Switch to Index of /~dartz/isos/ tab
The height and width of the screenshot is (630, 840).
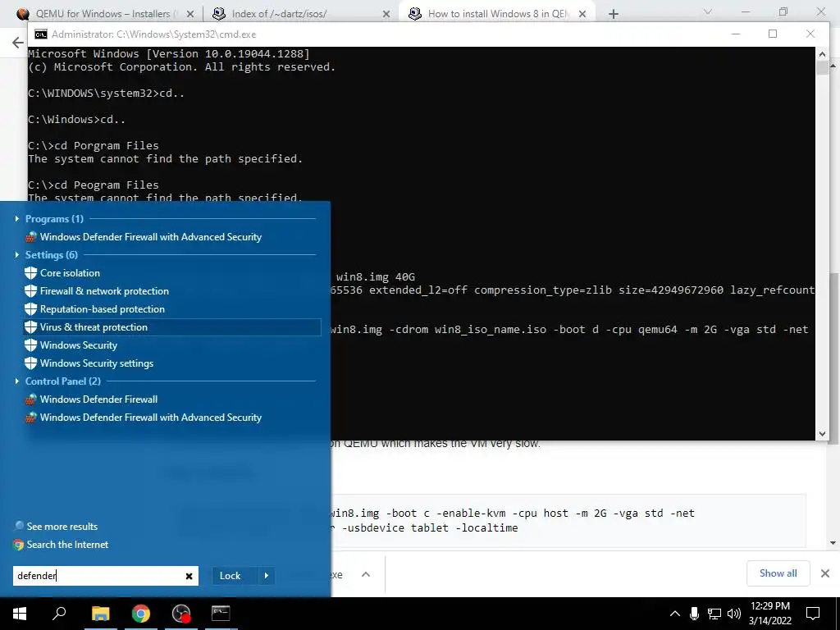[279, 14]
